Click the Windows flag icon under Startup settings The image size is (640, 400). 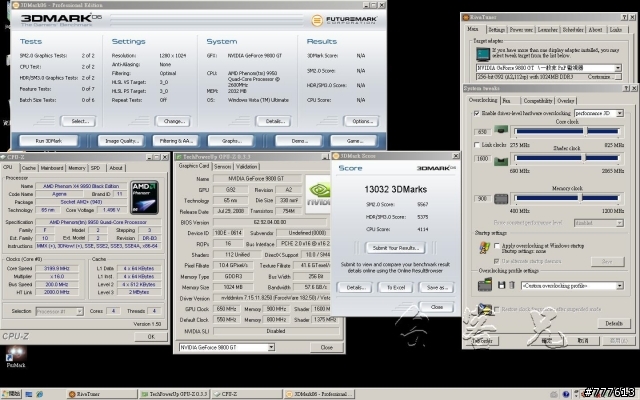(484, 247)
